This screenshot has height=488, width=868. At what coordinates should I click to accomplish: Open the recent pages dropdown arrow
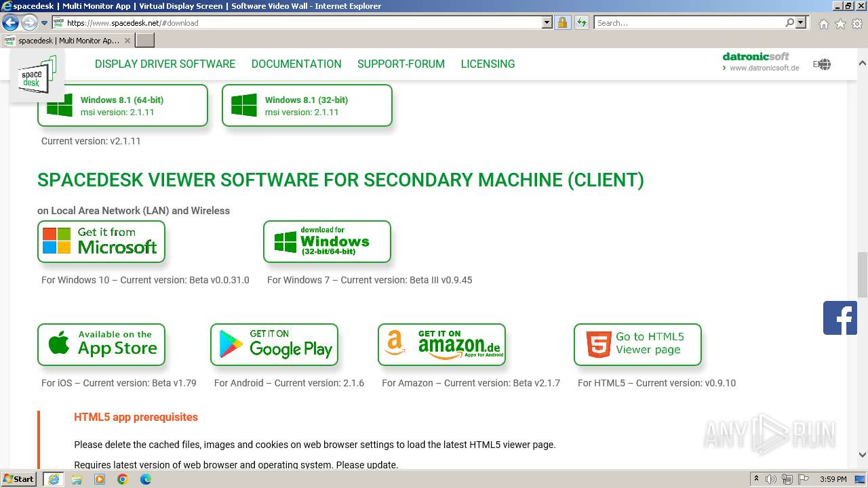point(45,23)
